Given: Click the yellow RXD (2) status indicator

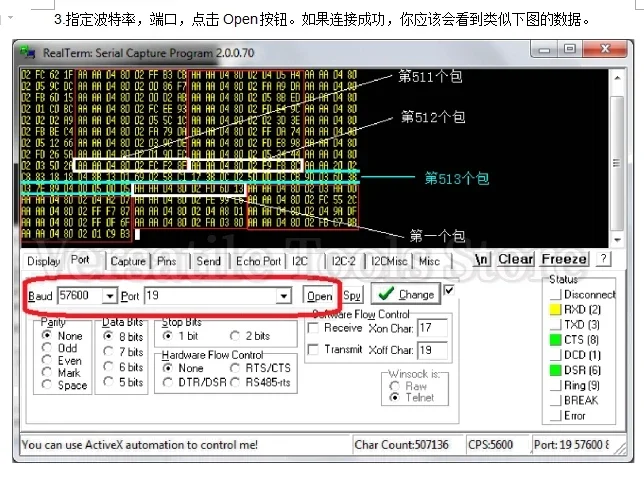Looking at the screenshot, I should tap(555, 309).
